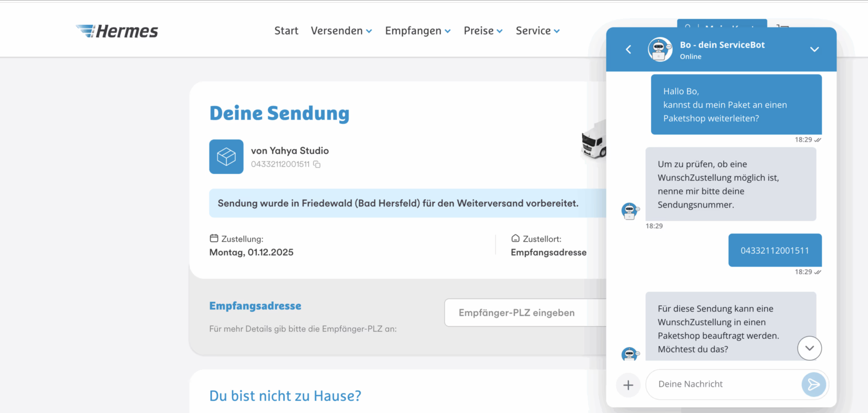Click the bot avatar beside the WunschZustellung Paketshop message

(x=630, y=354)
